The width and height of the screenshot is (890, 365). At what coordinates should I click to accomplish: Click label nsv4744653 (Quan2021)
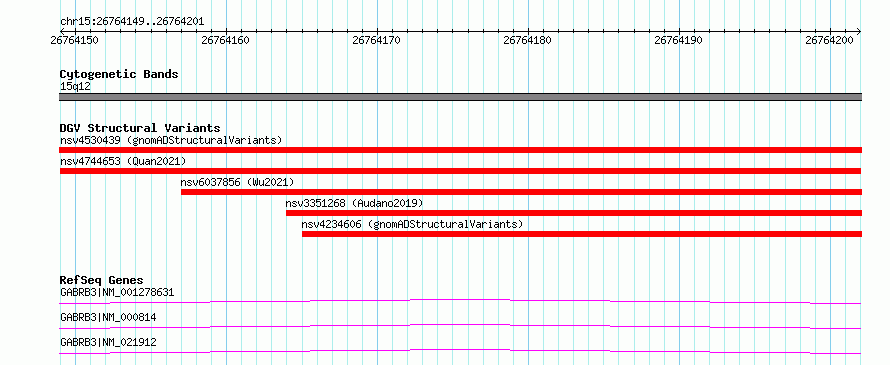(123, 161)
